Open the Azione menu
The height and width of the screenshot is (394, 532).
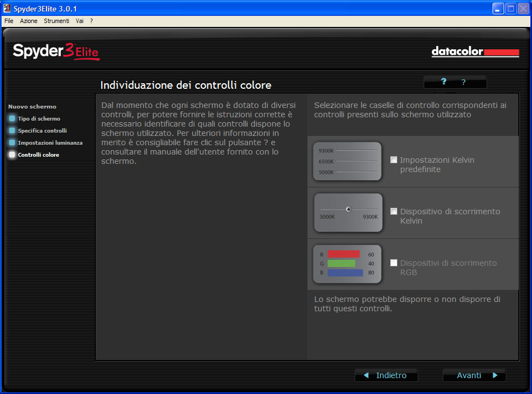point(28,21)
